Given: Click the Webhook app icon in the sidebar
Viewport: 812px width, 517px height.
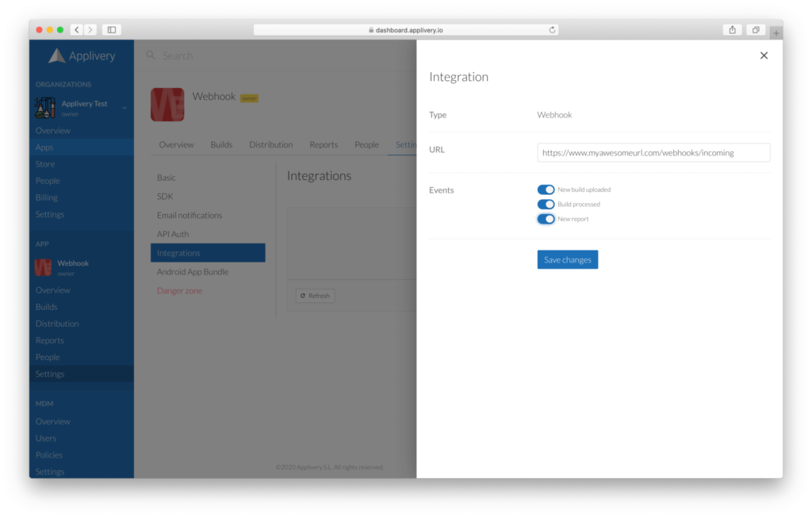Looking at the screenshot, I should (x=43, y=267).
